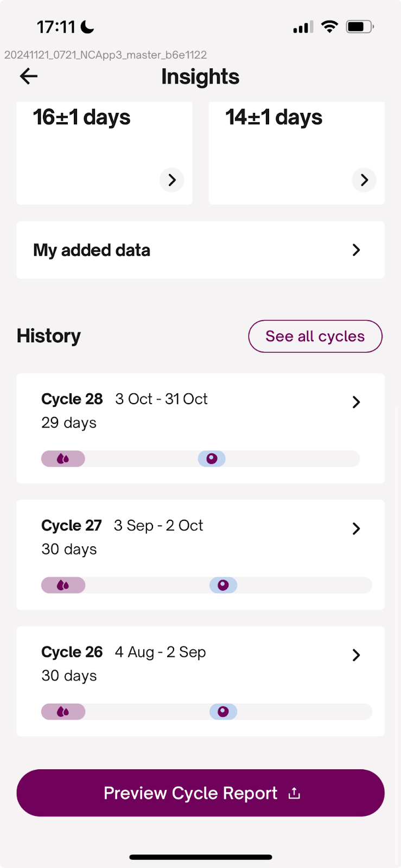Tap the ovulation marker icon in Cycle 27
Image resolution: width=401 pixels, height=868 pixels.
pyautogui.click(x=223, y=585)
